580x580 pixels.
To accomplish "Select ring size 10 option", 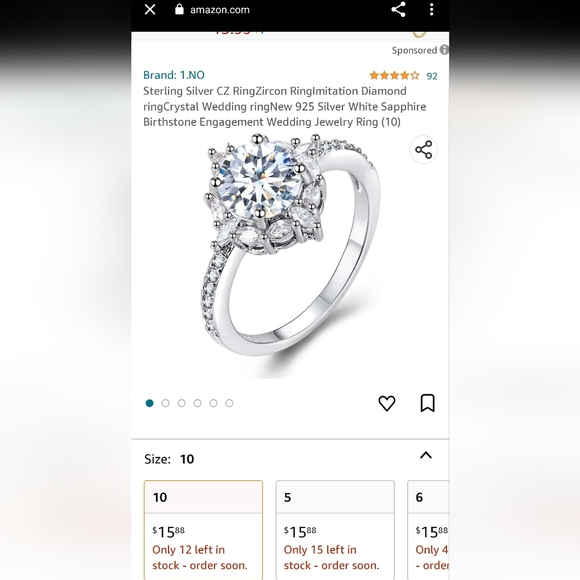I will (203, 530).
